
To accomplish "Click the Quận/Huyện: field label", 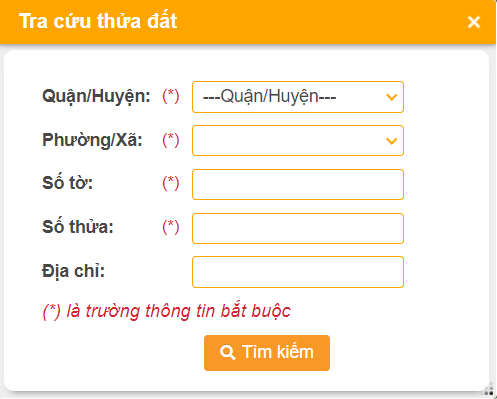I will coord(96,97).
